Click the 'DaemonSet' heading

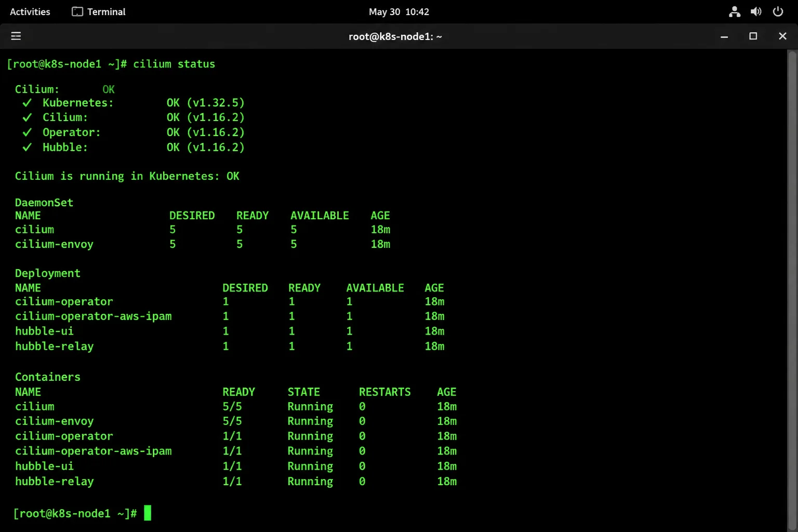[x=44, y=203]
